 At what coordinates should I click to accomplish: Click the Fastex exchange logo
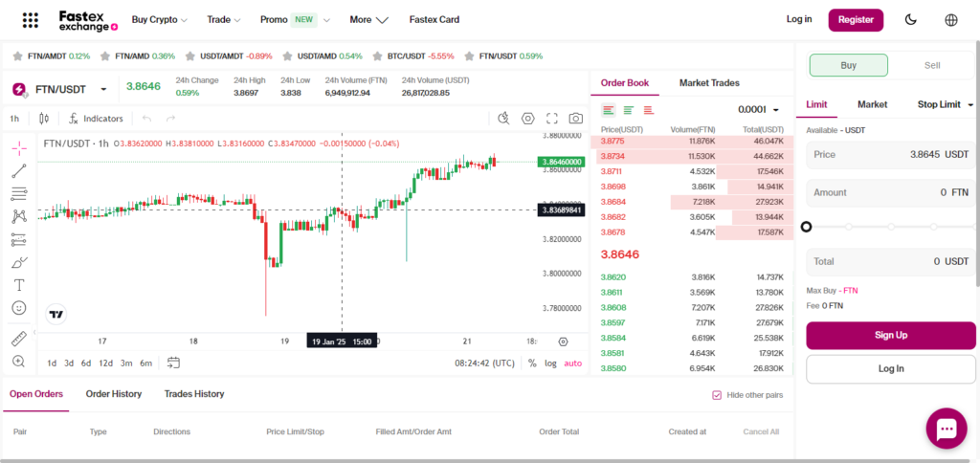click(88, 21)
